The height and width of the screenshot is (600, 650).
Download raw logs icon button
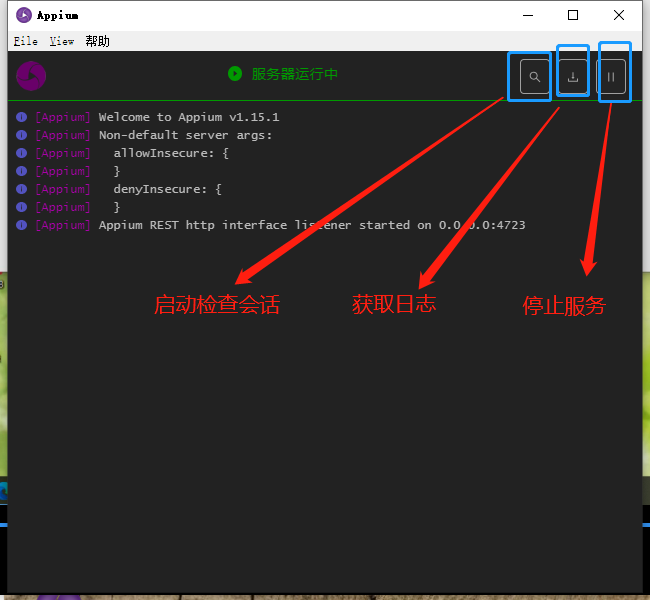tap(573, 77)
